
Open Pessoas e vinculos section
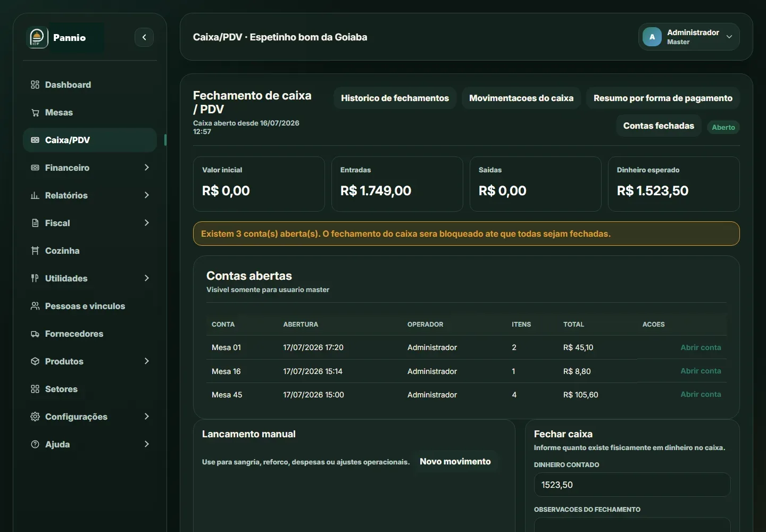90,306
